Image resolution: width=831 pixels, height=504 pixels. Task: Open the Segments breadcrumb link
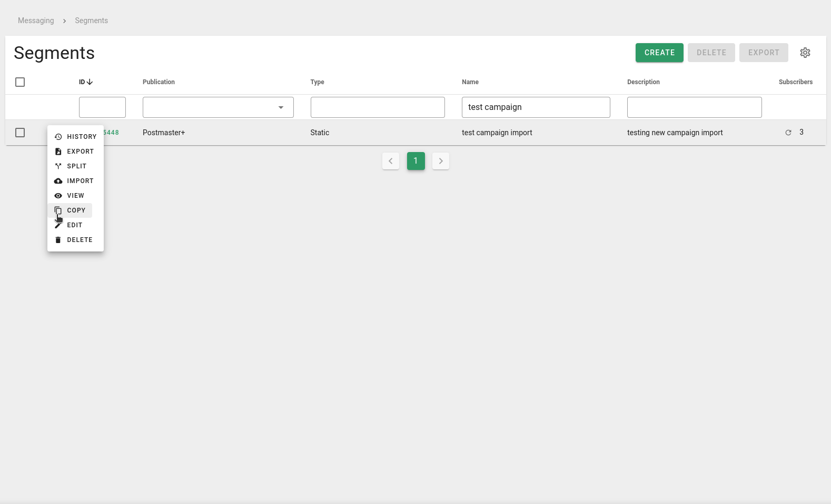(91, 21)
